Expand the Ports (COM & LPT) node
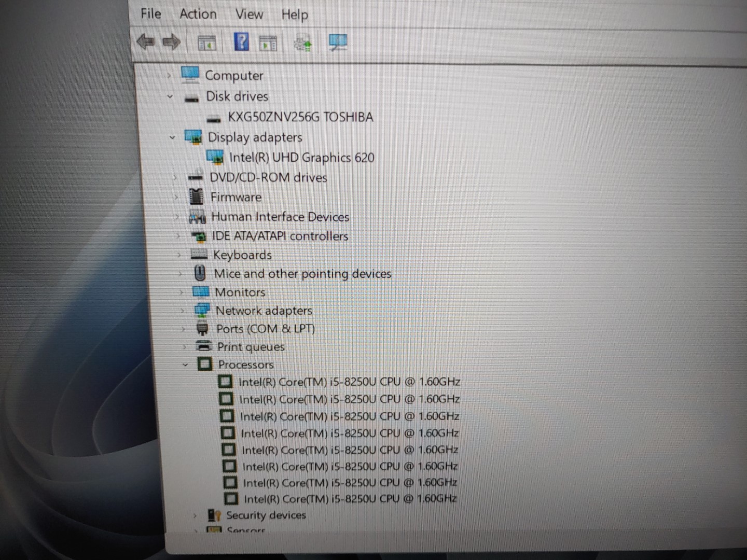This screenshot has width=747, height=560. (x=183, y=329)
